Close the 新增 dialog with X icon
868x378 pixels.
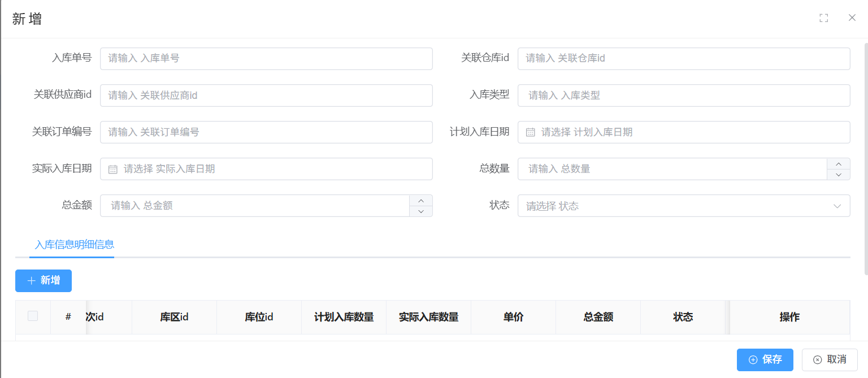(x=852, y=18)
